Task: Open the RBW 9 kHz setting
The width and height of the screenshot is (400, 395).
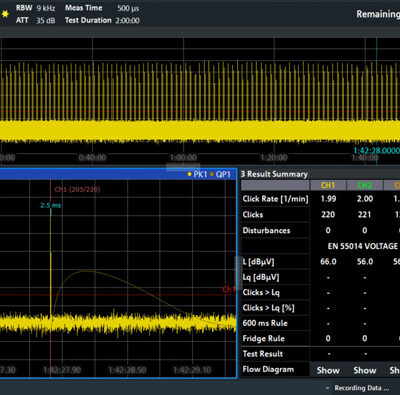Action: [35, 8]
